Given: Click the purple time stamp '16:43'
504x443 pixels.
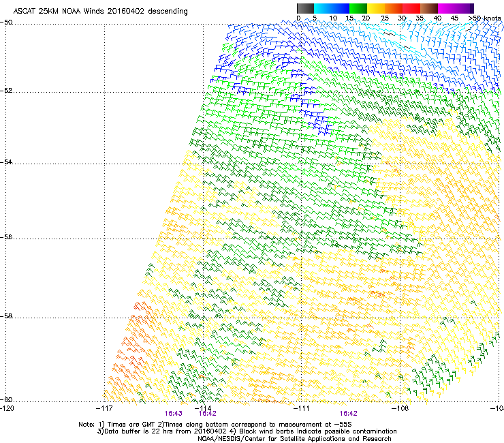Looking at the screenshot, I should [x=173, y=414].
